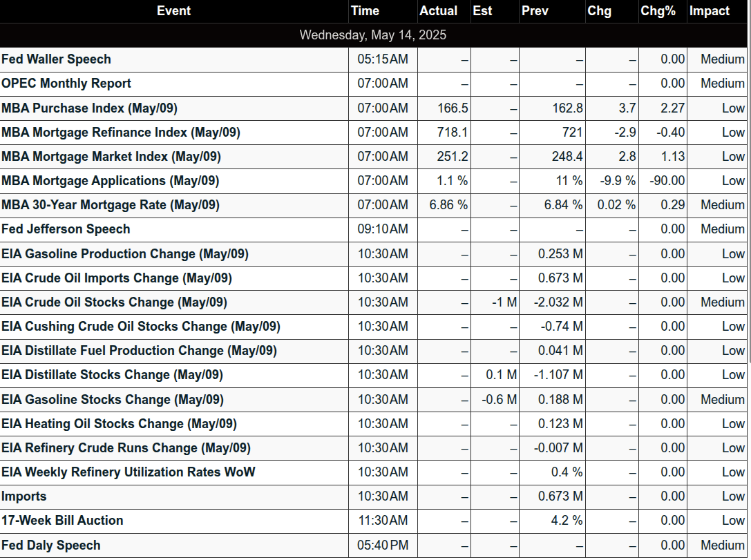
Task: Click the -2.032 M previous value
Action: 558,302
